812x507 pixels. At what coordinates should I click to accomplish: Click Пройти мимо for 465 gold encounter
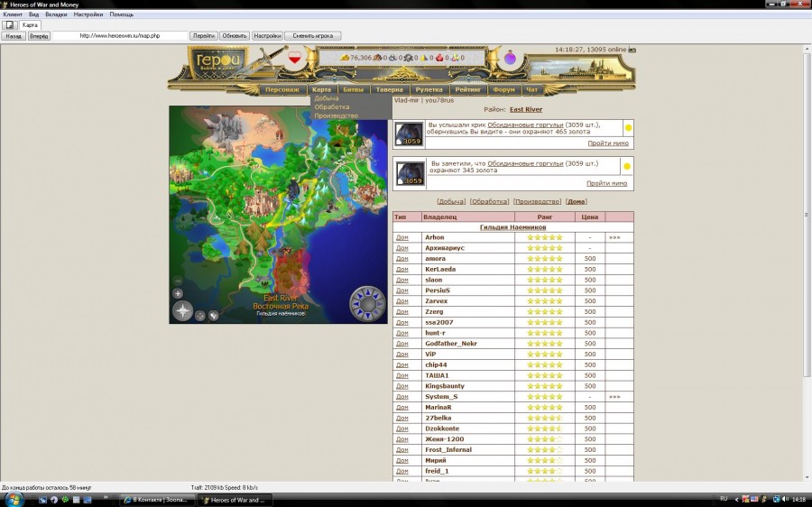pyautogui.click(x=608, y=143)
